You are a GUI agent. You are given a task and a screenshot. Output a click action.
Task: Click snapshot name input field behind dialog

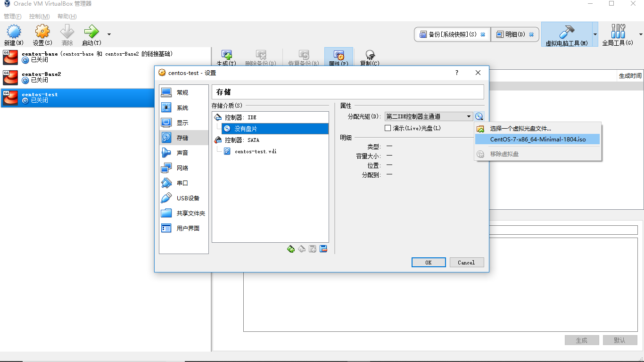pos(563,230)
